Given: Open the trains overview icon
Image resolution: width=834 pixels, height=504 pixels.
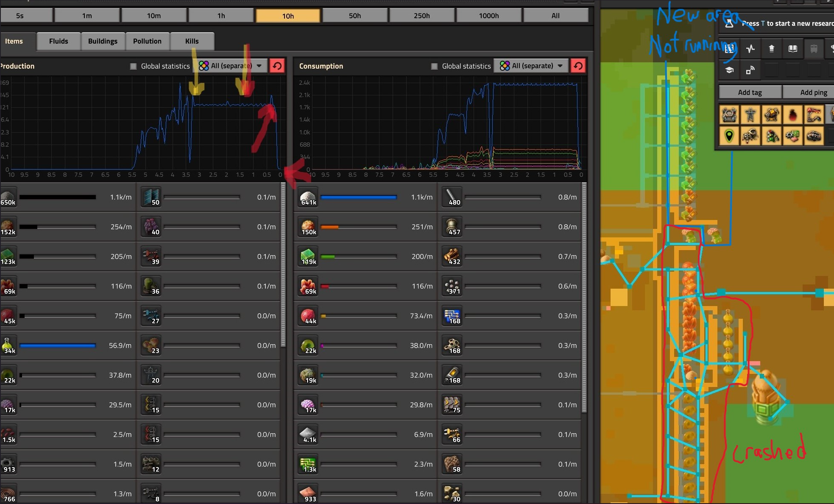Looking at the screenshot, I should tap(814, 48).
